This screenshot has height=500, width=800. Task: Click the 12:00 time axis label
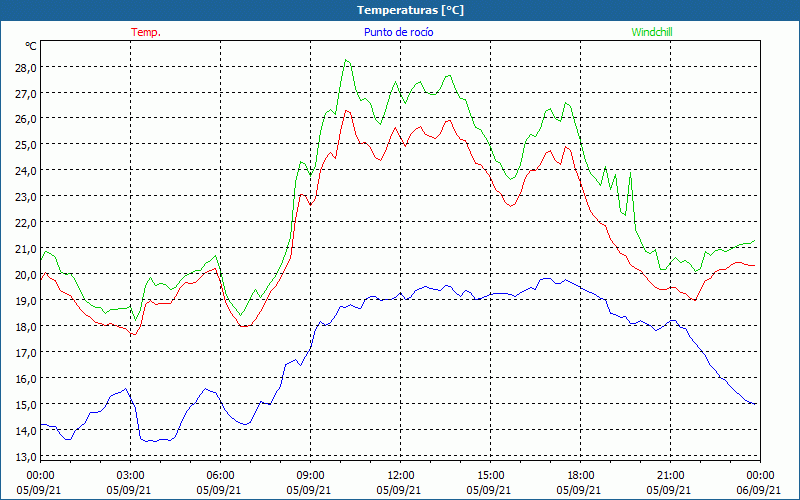401,476
